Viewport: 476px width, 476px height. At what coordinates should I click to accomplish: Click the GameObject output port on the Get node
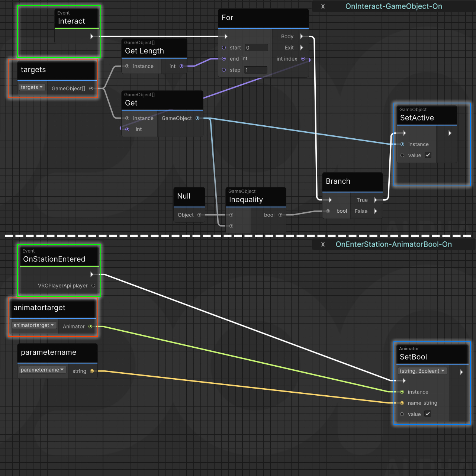197,118
